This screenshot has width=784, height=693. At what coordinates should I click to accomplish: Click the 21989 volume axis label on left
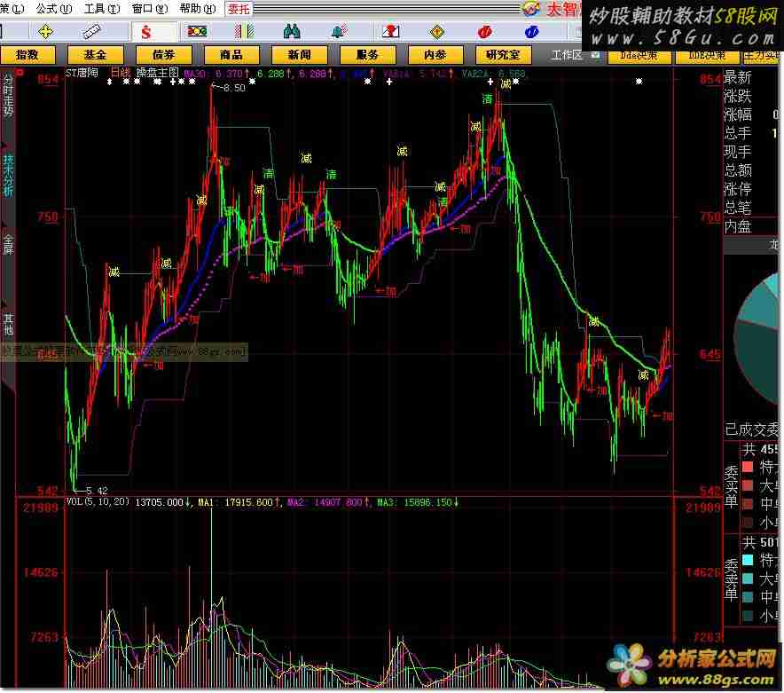click(x=41, y=508)
